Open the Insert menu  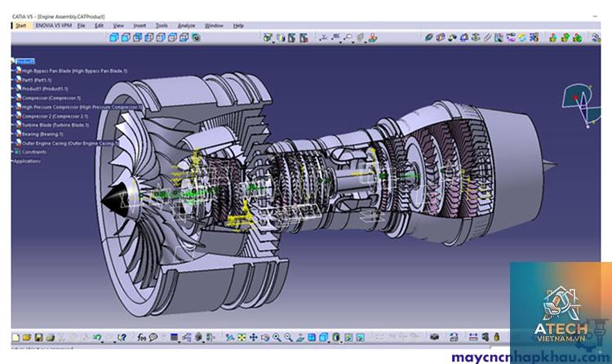tap(140, 26)
